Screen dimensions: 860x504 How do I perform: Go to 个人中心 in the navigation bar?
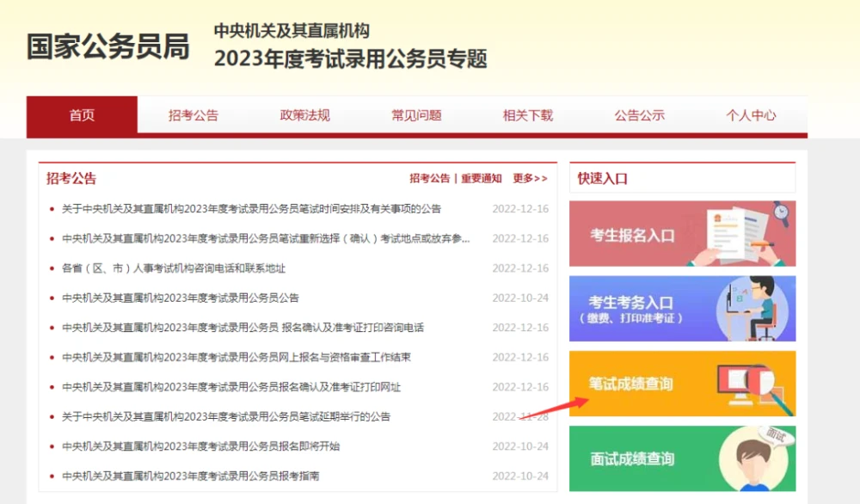point(751,115)
